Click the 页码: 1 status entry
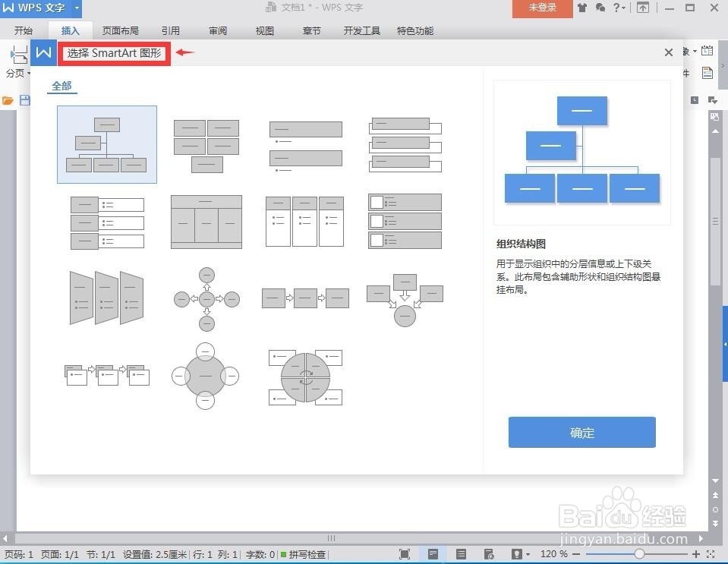This screenshot has height=564, width=728. [18, 554]
